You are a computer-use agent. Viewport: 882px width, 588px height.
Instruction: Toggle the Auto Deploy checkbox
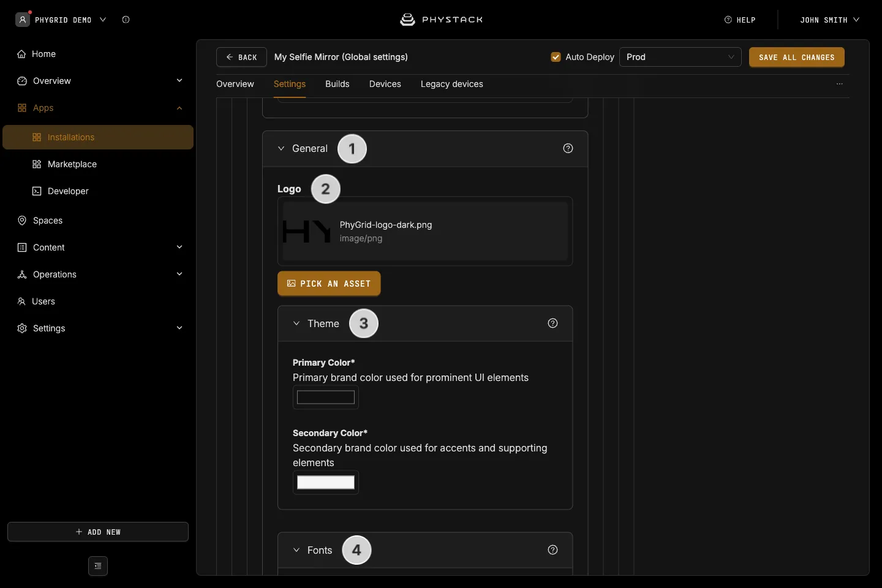pos(556,57)
